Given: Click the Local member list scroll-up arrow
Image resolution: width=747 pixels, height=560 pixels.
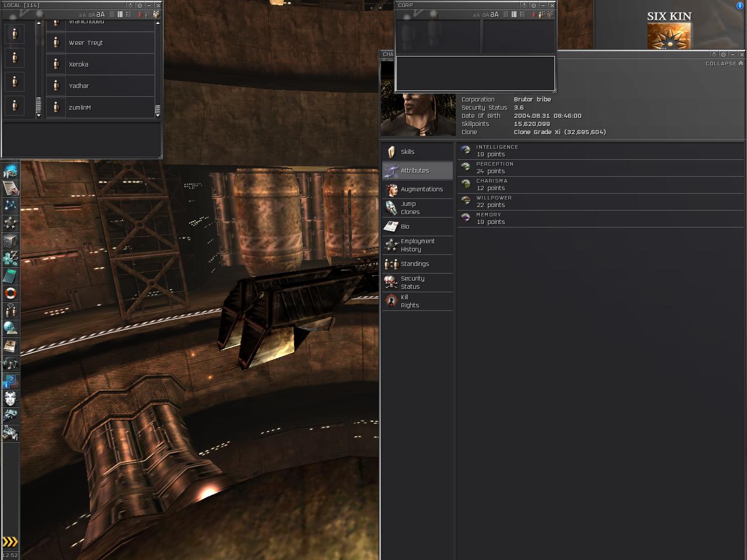Looking at the screenshot, I should 158,23.
